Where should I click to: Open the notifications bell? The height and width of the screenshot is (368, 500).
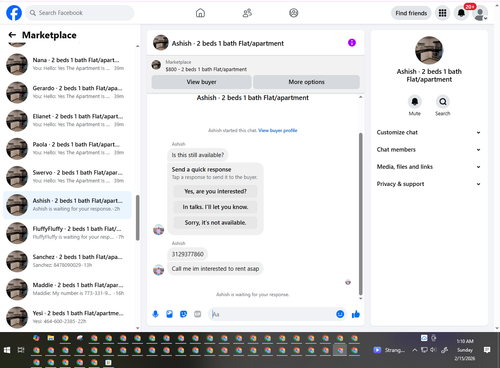coord(461,13)
